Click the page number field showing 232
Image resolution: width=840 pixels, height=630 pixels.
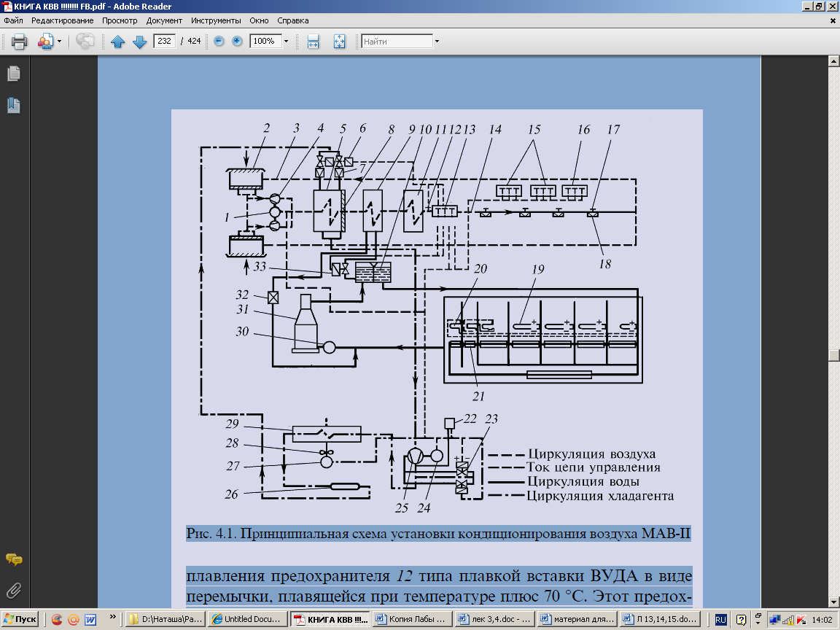(x=165, y=42)
